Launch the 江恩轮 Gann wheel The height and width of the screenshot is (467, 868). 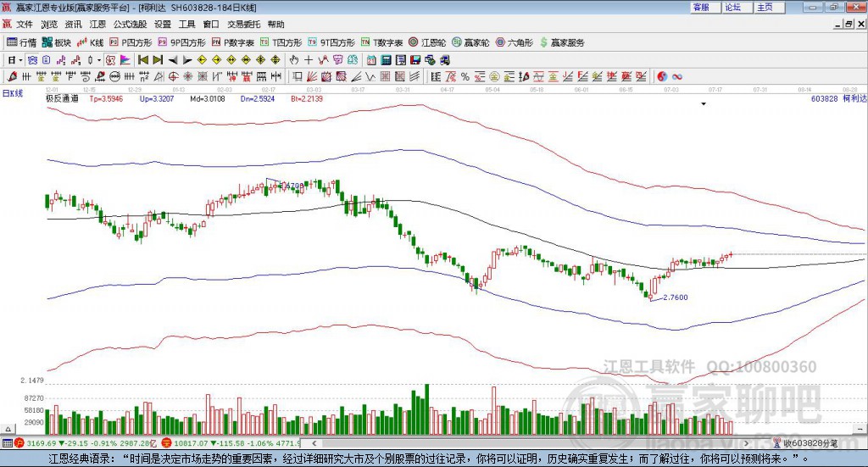click(427, 42)
